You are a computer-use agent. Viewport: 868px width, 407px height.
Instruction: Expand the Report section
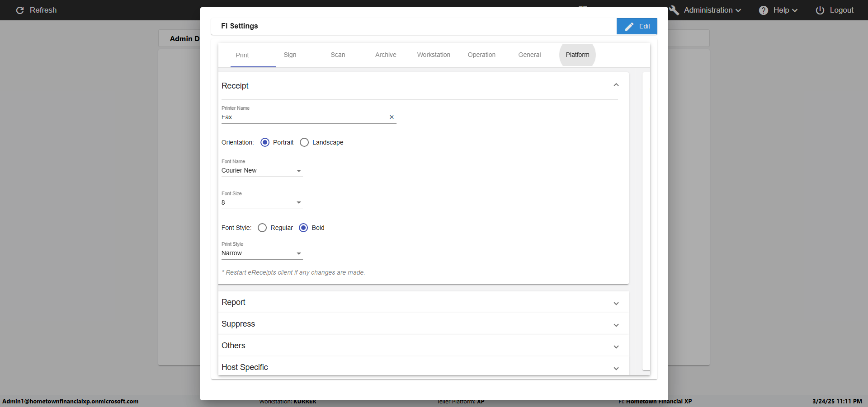pyautogui.click(x=616, y=303)
